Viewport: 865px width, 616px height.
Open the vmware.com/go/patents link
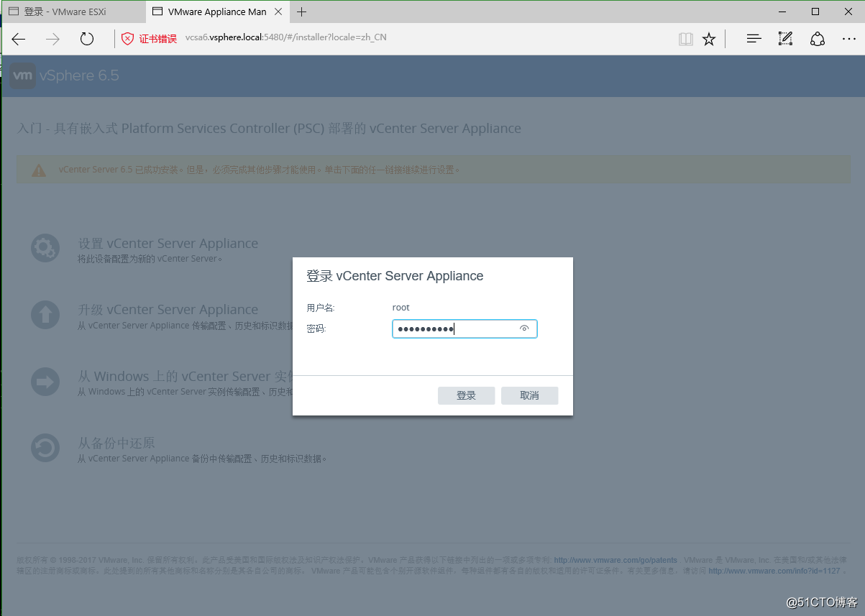point(615,560)
